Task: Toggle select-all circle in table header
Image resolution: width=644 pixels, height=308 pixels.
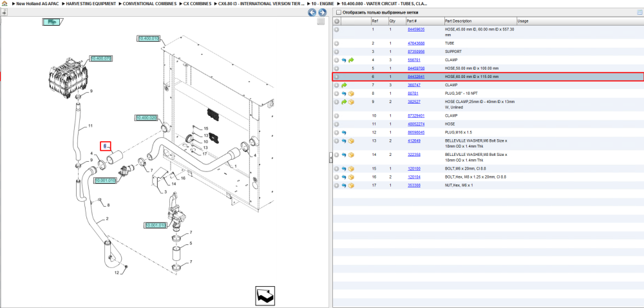Action: coord(336,21)
